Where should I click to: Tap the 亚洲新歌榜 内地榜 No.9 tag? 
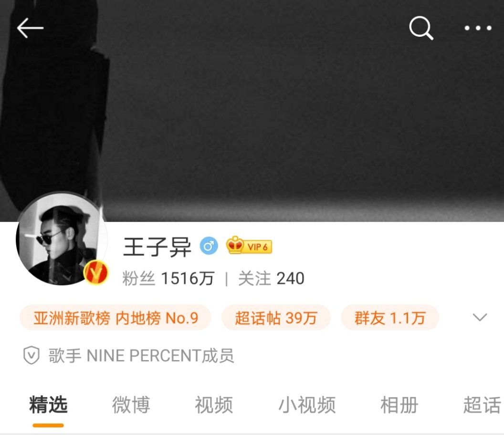pos(115,318)
